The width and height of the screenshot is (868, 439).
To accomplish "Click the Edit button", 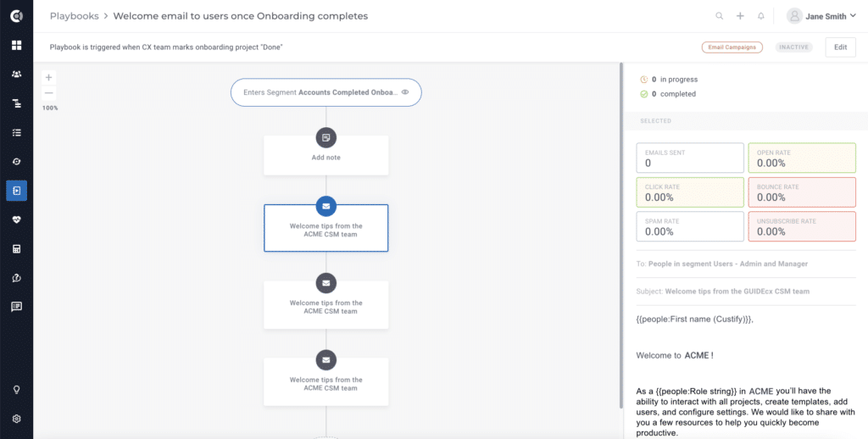I will point(840,47).
